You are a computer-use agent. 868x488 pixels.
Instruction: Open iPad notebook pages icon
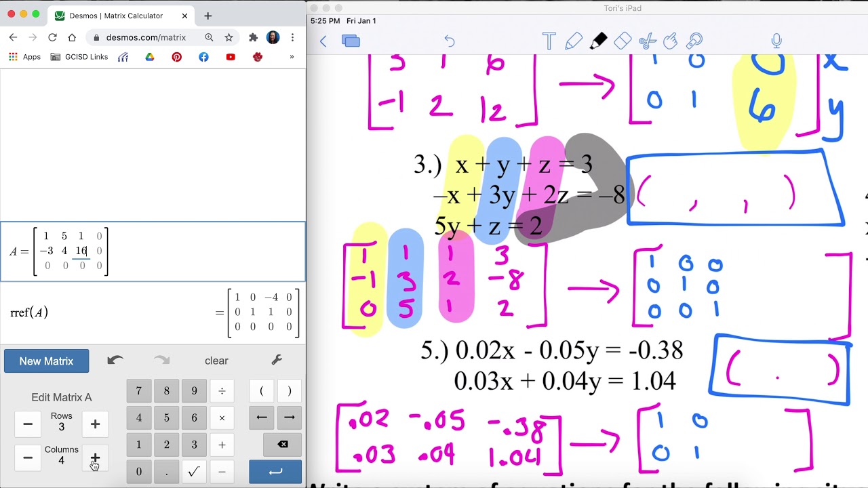click(x=351, y=41)
